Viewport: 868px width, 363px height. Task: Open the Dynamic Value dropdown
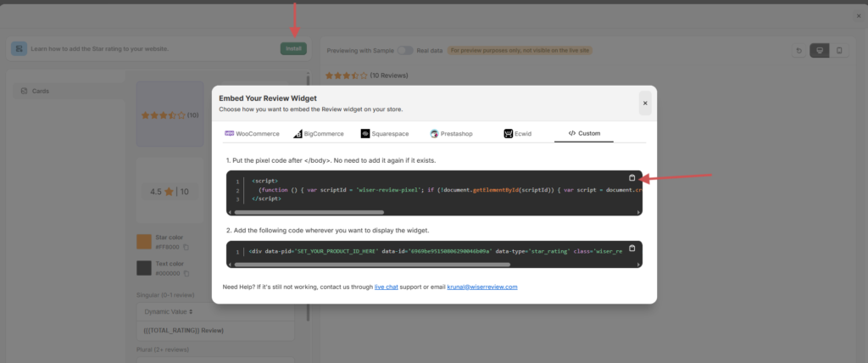point(174,312)
